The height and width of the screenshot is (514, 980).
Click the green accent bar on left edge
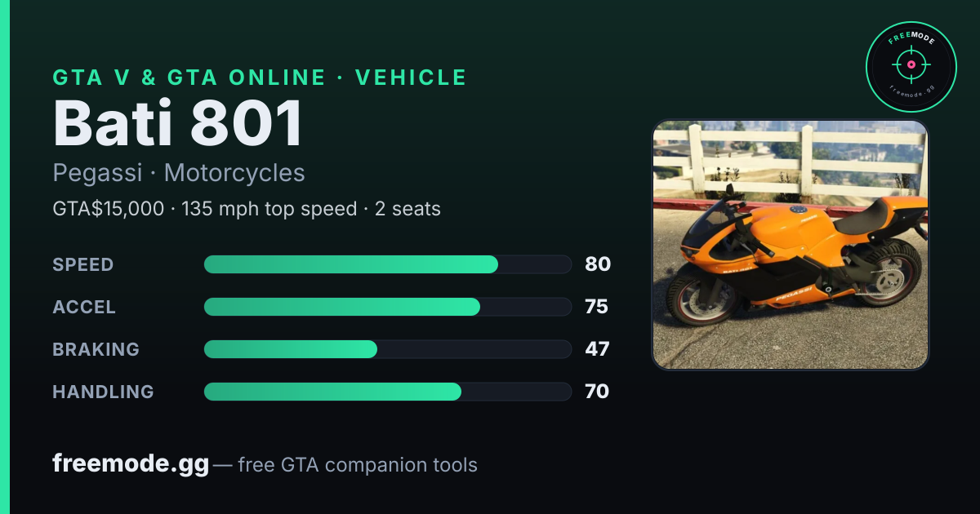point(4,257)
